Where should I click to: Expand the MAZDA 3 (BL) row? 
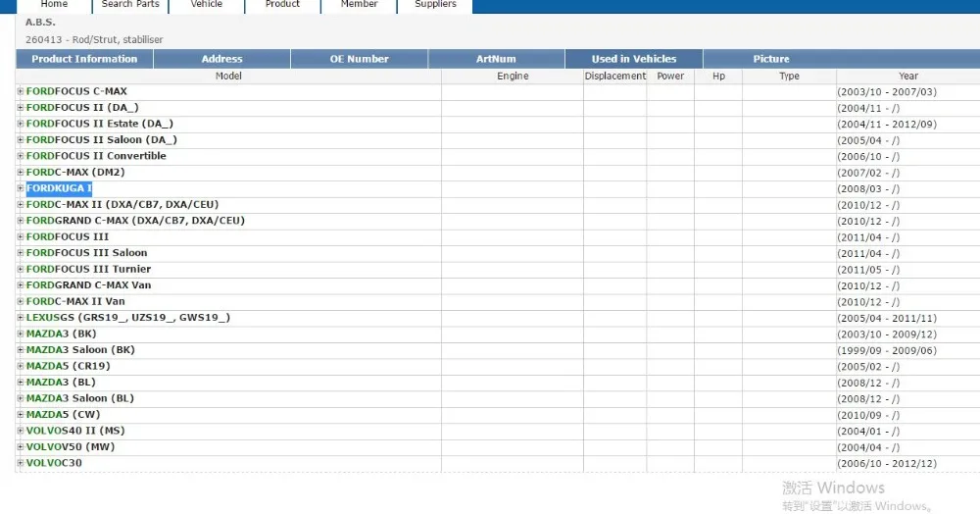pyautogui.click(x=21, y=382)
